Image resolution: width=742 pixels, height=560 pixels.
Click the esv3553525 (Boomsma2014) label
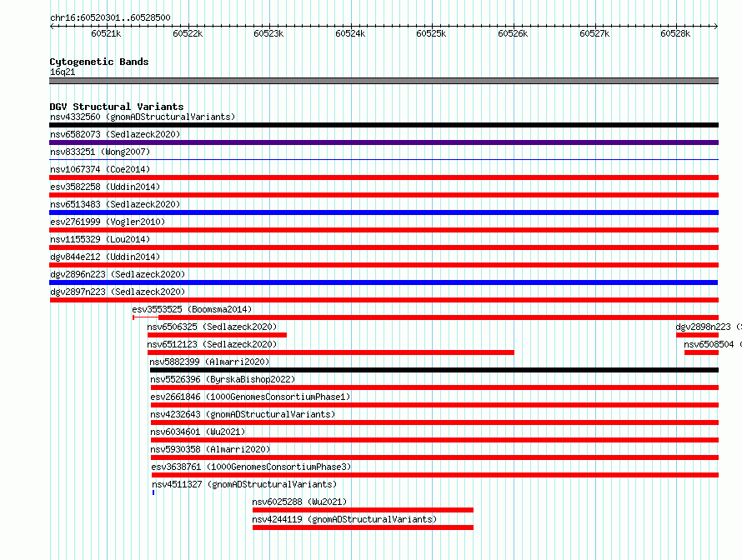pyautogui.click(x=192, y=309)
